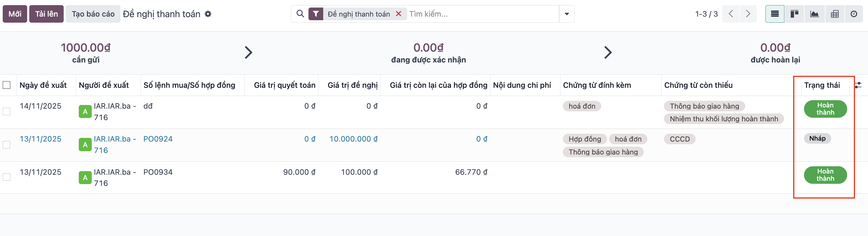Screen dimensions: 868x236
Task: Click the Mới button
Action: (15, 14)
